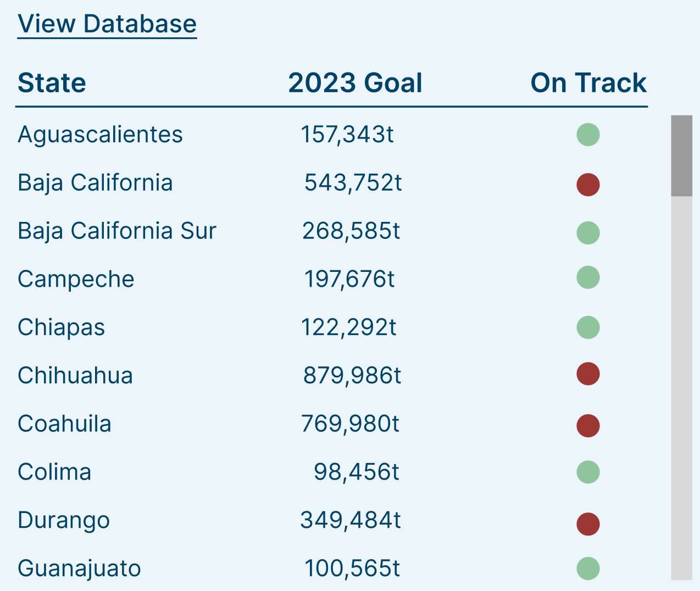
Task: Click Chiapas green status indicator
Action: click(588, 327)
